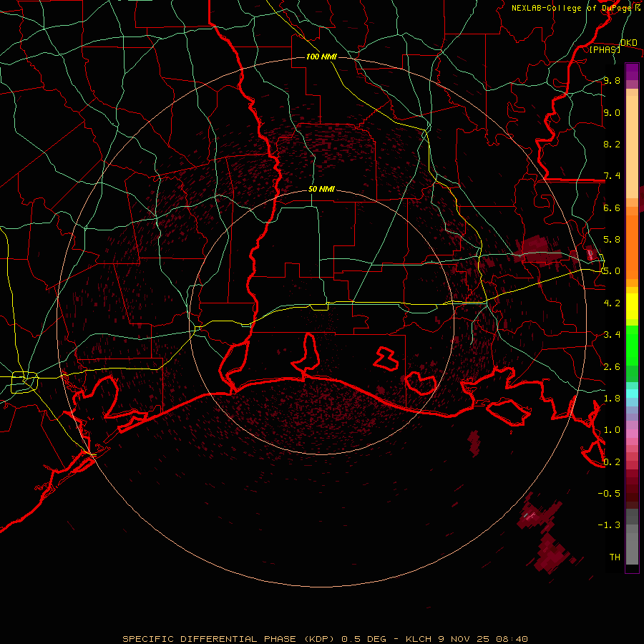This screenshot has height=644, width=644.
Task: Click the [PHAS] label above the color scale
Action: click(x=605, y=49)
